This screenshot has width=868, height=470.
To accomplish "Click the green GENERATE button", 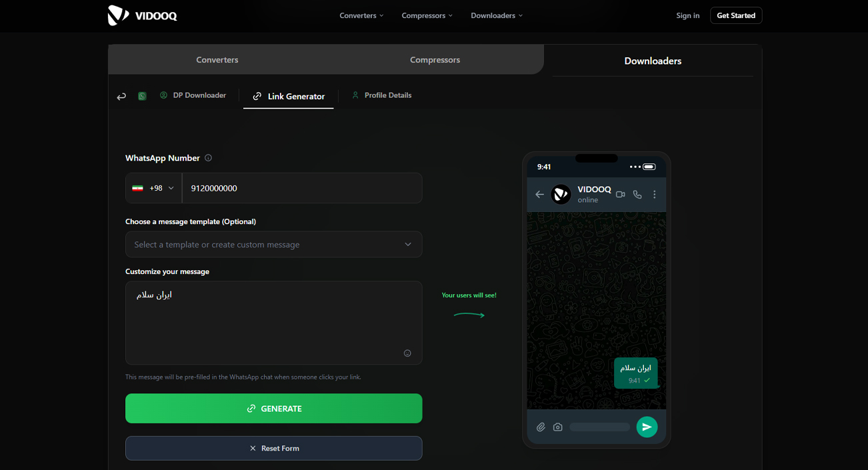I will coord(273,409).
